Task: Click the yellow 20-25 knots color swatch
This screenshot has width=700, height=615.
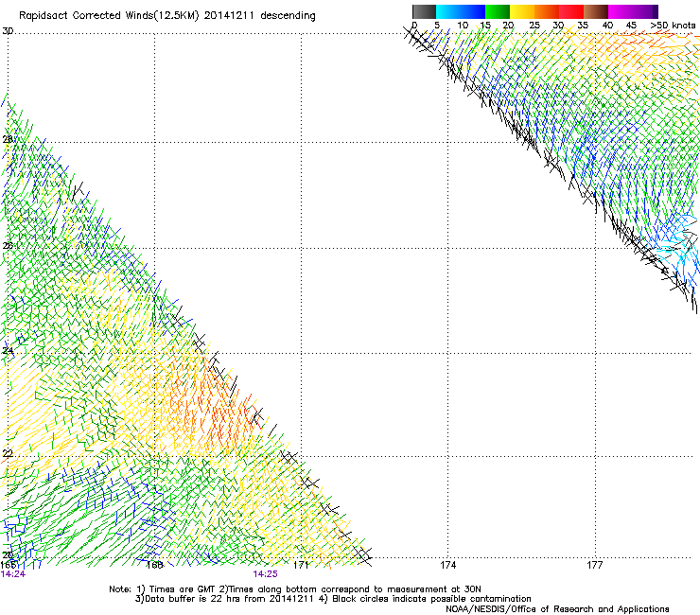Action: coord(522,11)
